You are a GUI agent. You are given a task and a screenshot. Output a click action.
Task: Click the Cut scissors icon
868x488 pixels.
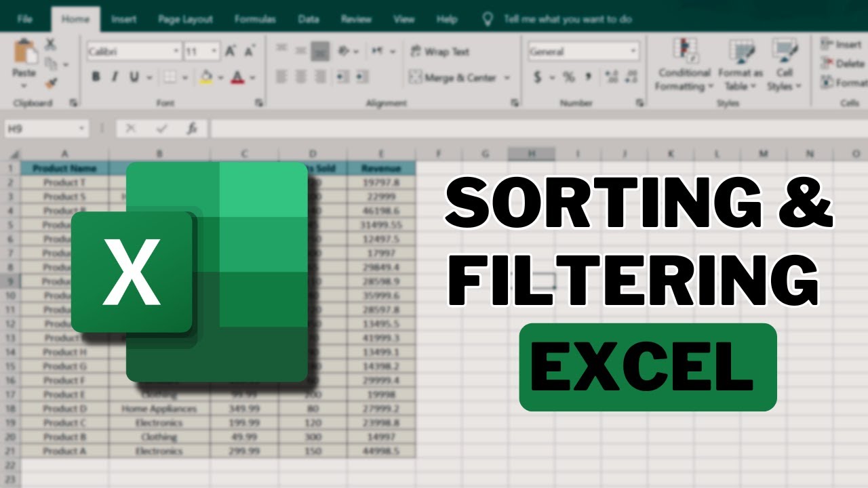click(50, 44)
